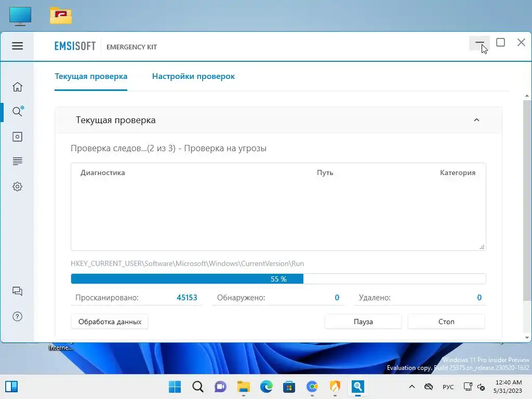This screenshot has width=532, height=399.
Task: Open the This PC desktop icon
Action: click(x=20, y=16)
